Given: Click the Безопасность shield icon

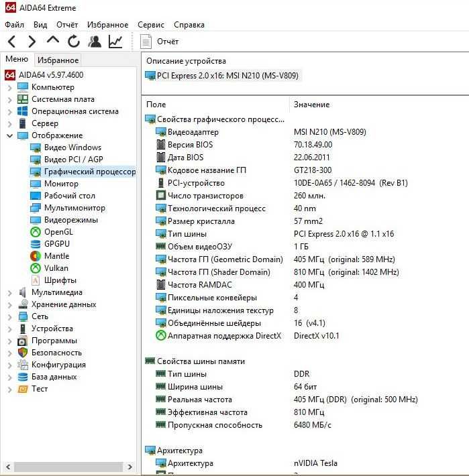Looking at the screenshot, I should click(23, 353).
